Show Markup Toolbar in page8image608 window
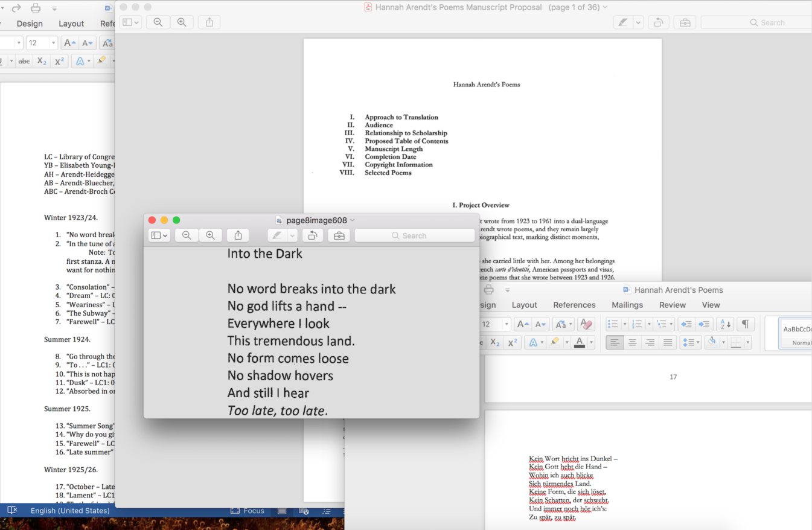 click(339, 235)
